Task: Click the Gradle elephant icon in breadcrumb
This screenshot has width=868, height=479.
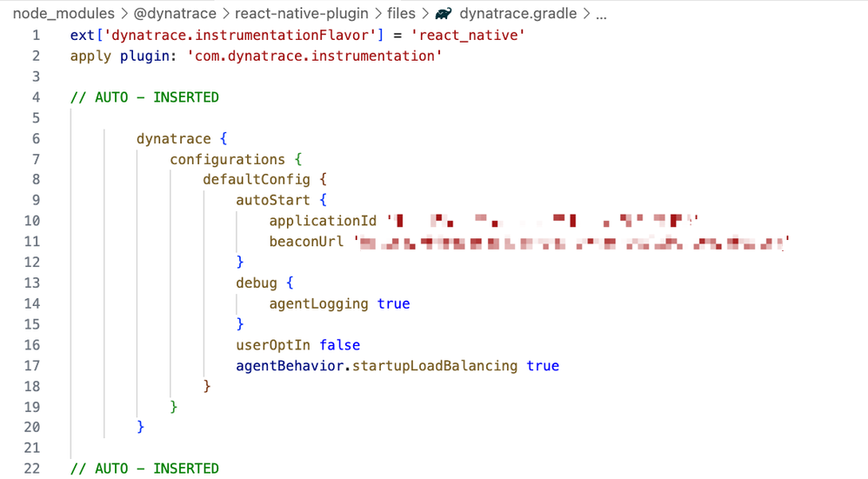Action: coord(444,14)
